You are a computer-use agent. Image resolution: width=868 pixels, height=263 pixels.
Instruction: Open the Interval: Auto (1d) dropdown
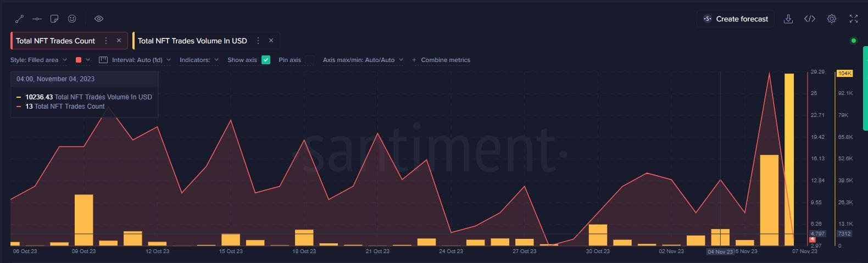pos(135,60)
